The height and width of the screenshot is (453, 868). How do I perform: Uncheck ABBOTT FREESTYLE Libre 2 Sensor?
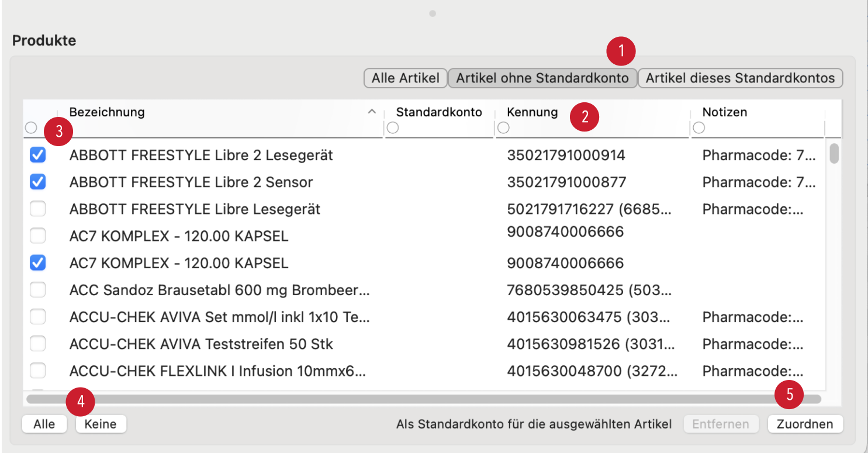point(38,182)
